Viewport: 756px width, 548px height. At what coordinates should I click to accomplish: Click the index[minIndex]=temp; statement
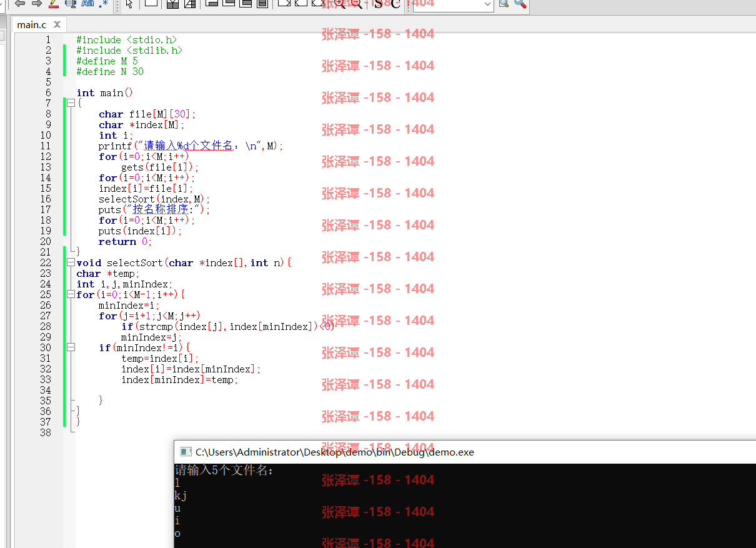180,380
